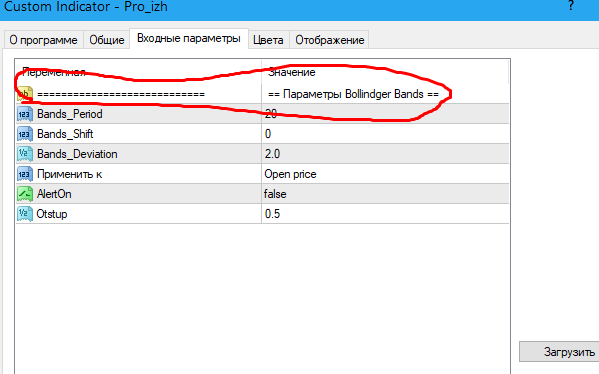Click the help question mark in title bar
599x374 pixels.
[x=571, y=6]
